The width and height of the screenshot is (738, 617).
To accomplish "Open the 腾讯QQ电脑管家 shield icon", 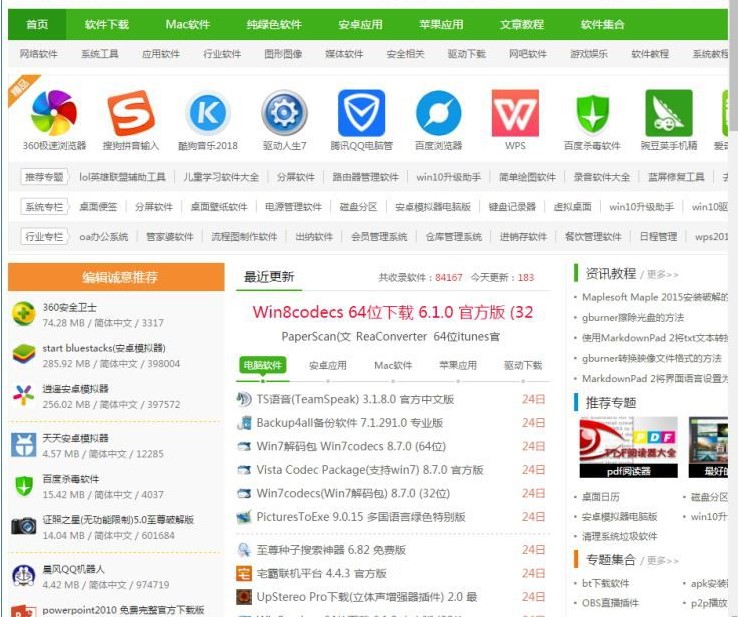I will (x=361, y=113).
